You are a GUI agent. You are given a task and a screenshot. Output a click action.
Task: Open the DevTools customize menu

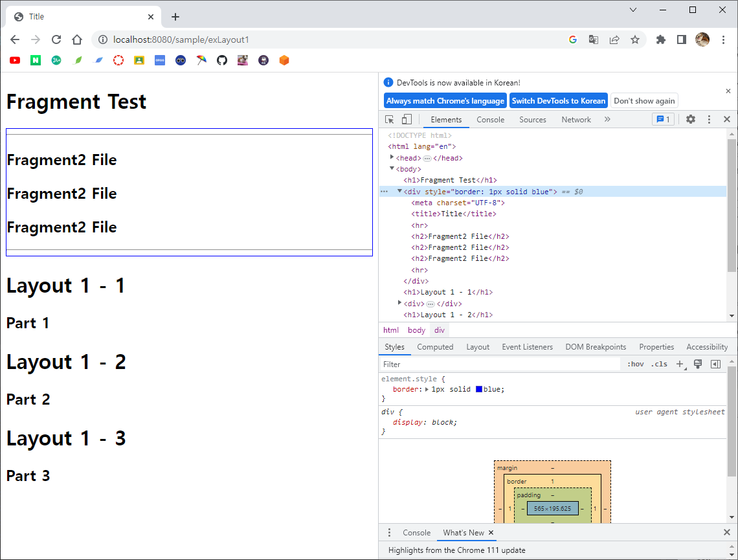click(710, 120)
